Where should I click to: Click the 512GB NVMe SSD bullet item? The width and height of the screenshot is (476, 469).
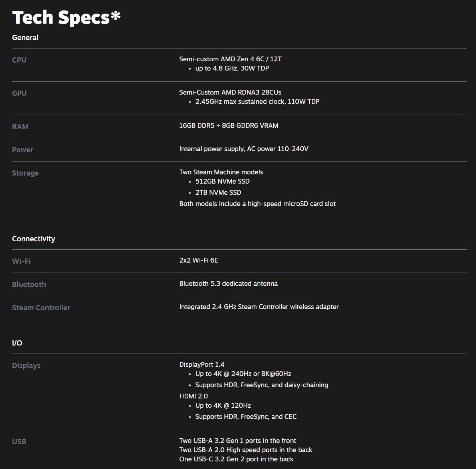222,182
